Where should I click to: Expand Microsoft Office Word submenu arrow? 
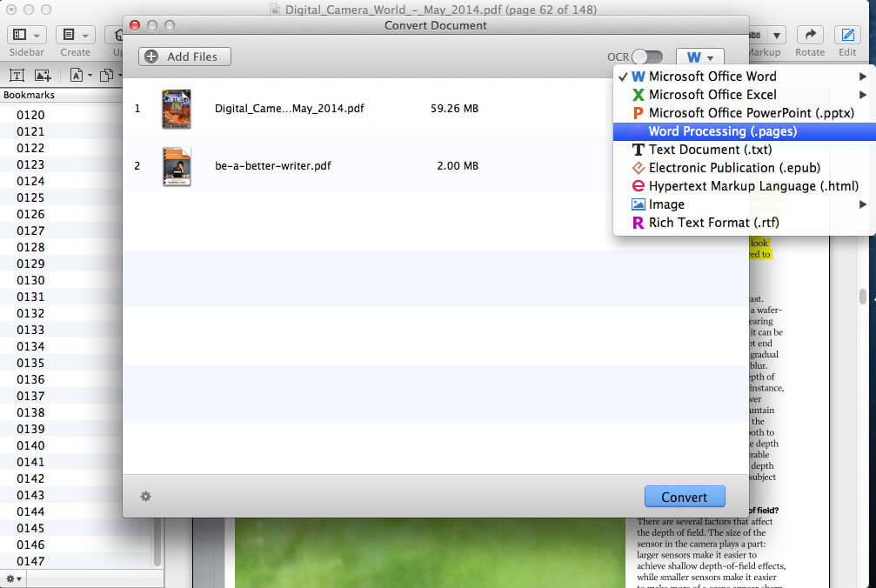tap(863, 77)
